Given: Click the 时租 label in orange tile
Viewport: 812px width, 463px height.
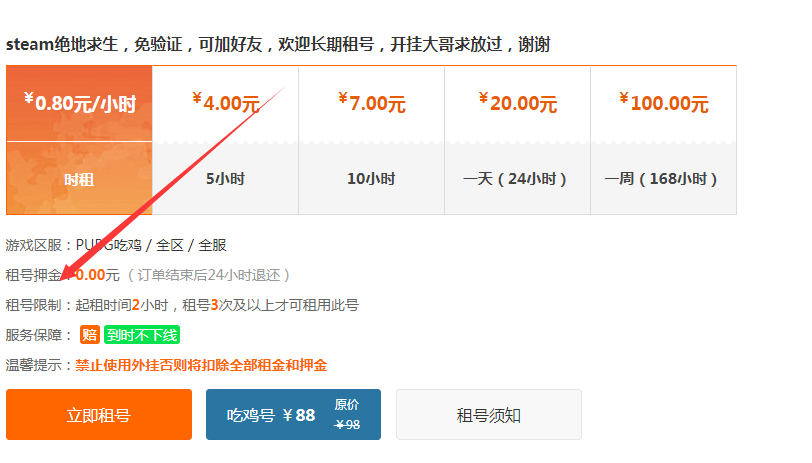Looking at the screenshot, I should tap(79, 180).
